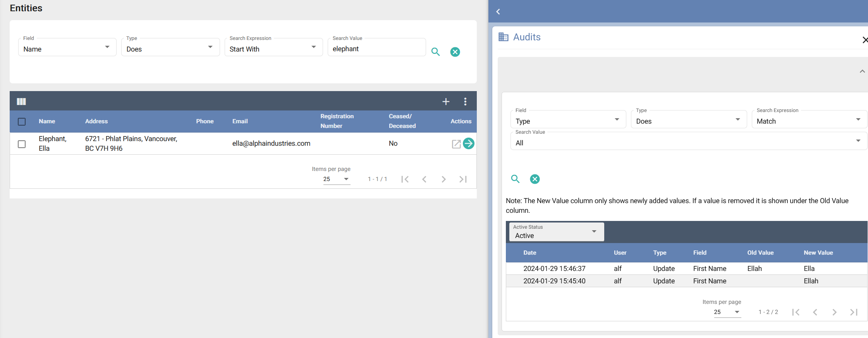This screenshot has height=338, width=868.
Task: Sort audits by Date column header
Action: click(529, 253)
